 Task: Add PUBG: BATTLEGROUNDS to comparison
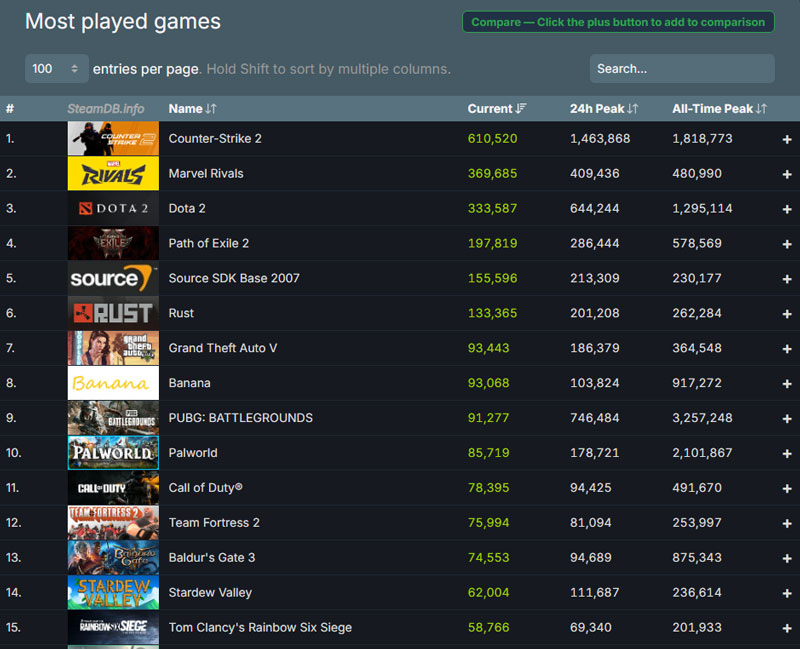(x=787, y=419)
